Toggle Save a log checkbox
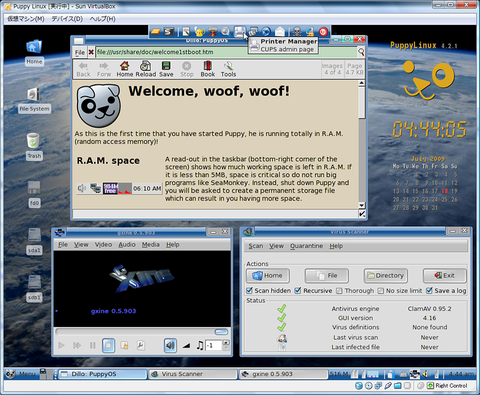480x395 pixels. coord(429,290)
